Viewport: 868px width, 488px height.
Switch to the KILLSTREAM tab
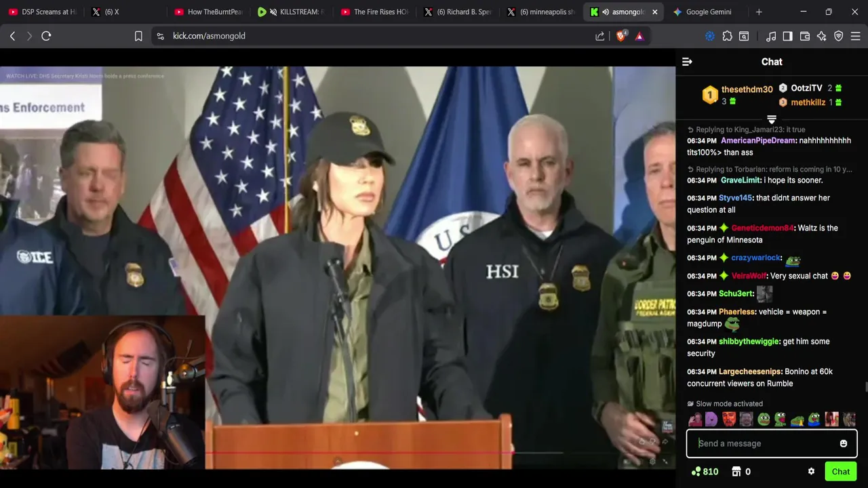292,12
